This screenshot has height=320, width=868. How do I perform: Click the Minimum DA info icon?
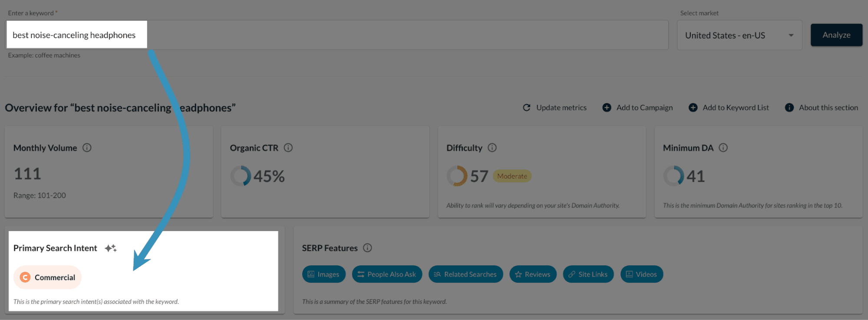click(723, 148)
